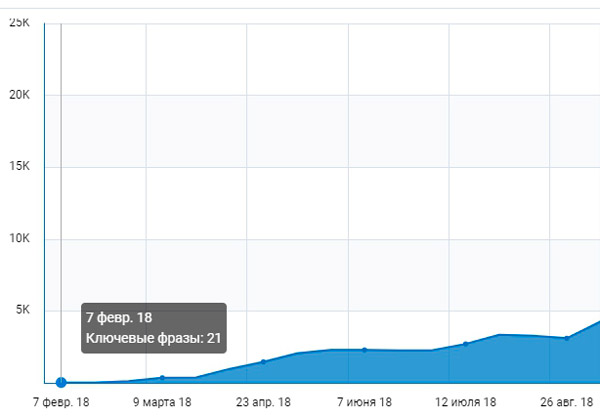Select the '23 апр. 18' x-axis label
This screenshot has height=418, width=600.
point(263,403)
